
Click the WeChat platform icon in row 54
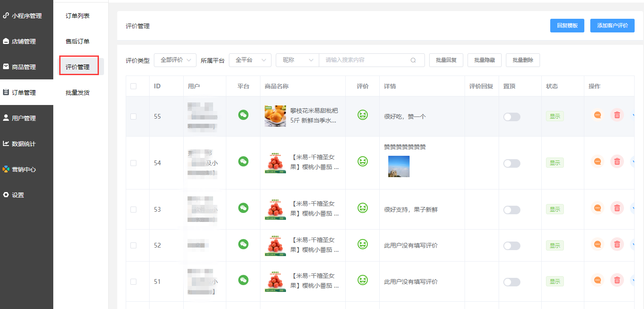pos(243,161)
